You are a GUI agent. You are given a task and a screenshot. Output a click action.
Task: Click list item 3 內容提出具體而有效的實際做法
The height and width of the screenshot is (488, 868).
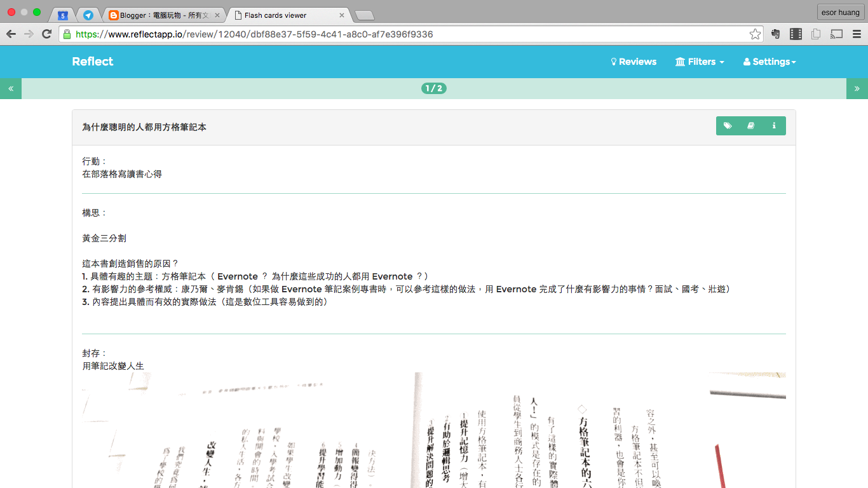coord(205,302)
